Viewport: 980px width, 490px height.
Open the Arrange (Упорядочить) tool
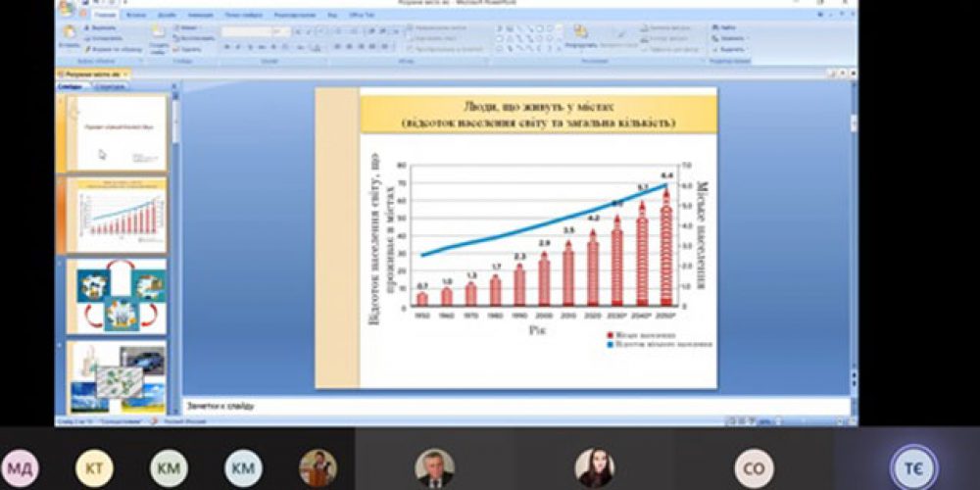click(x=580, y=34)
